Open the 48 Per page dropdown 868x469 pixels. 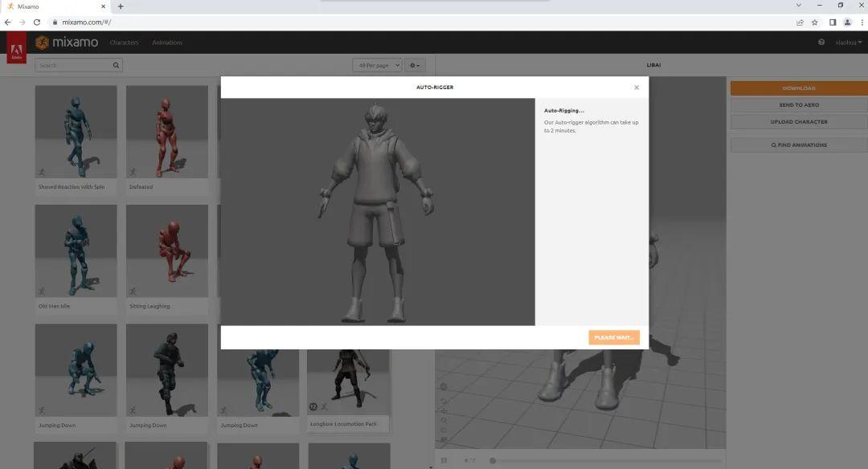[x=377, y=65]
